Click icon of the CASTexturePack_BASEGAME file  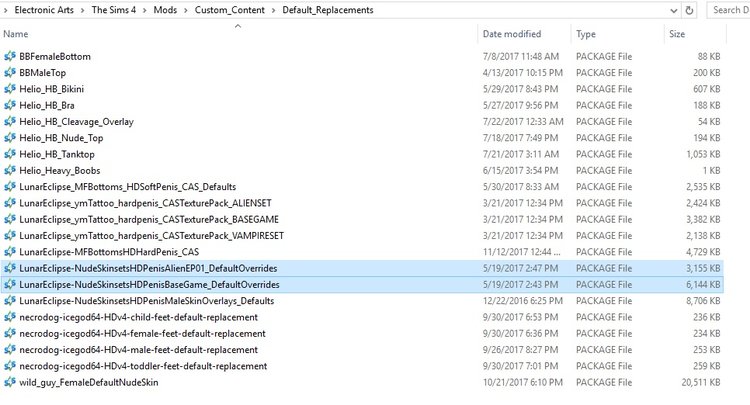click(x=10, y=219)
